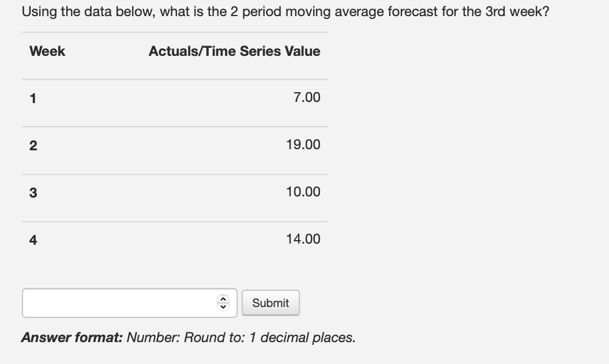Select Week 2 label in the table
This screenshot has width=609, height=364.
click(x=32, y=145)
